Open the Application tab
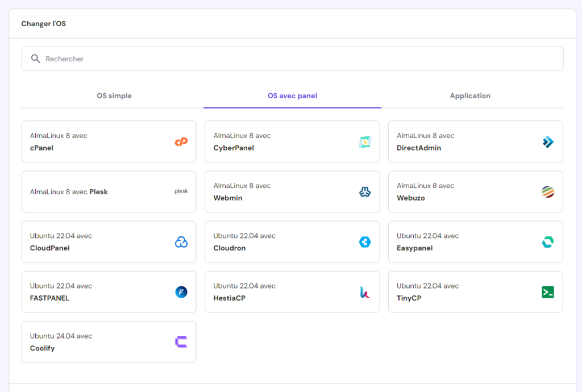The height and width of the screenshot is (392, 582). coord(470,95)
